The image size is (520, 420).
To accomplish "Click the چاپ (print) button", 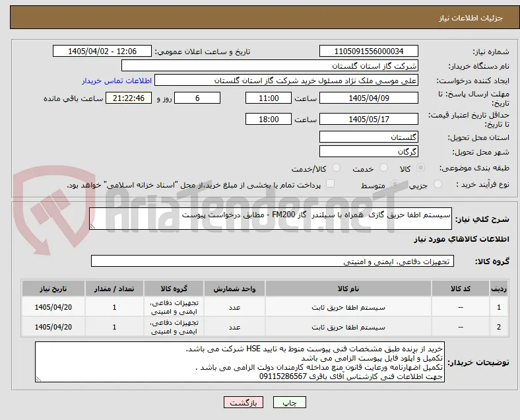I will (x=289, y=402).
